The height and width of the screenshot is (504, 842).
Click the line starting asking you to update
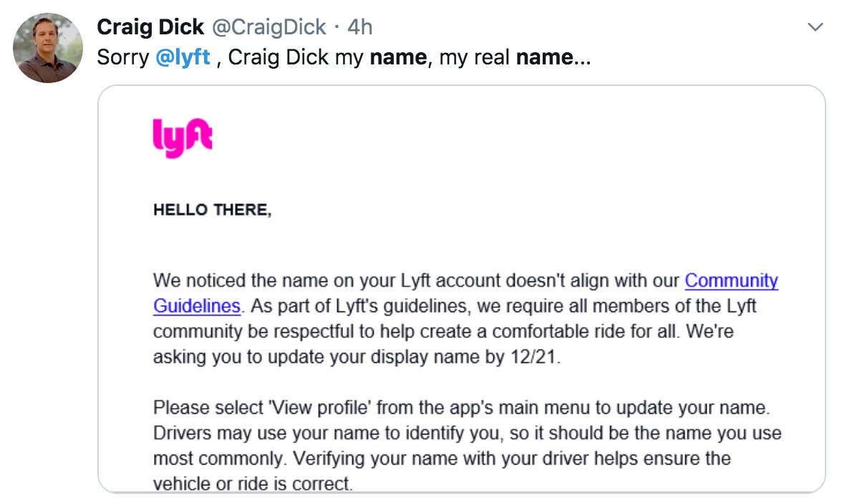click(x=357, y=357)
